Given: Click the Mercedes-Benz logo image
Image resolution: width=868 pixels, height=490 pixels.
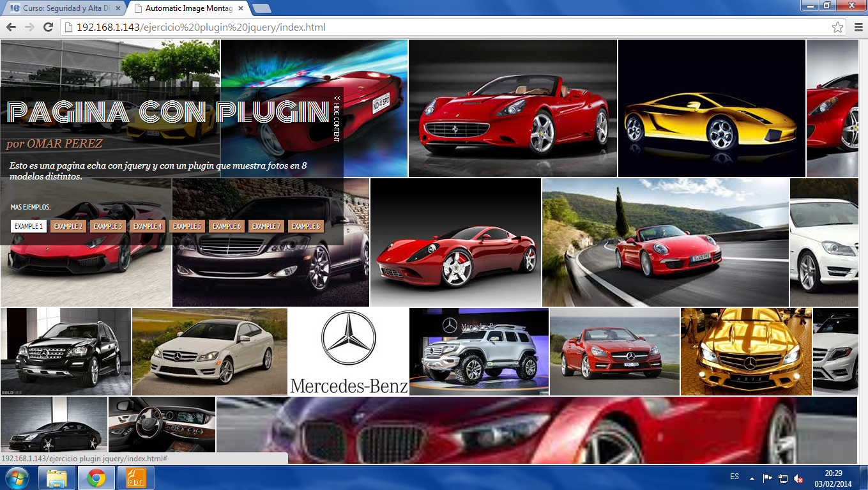Looking at the screenshot, I should pyautogui.click(x=349, y=351).
